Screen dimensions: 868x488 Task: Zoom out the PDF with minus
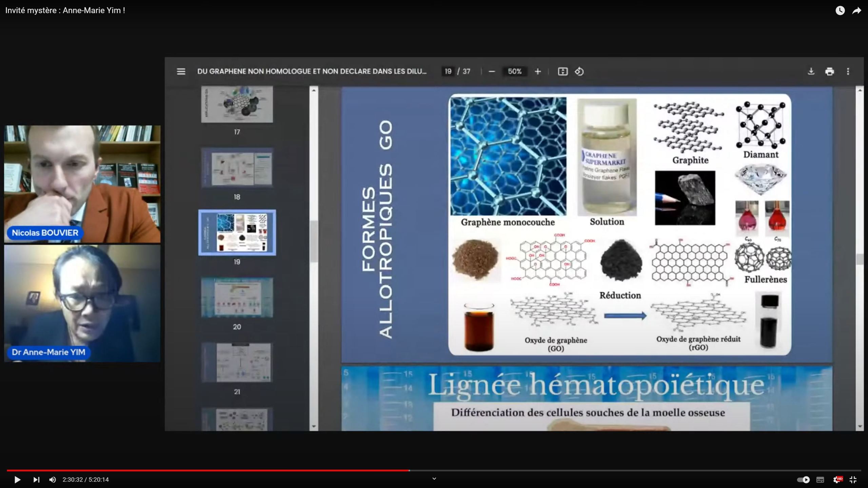click(x=492, y=72)
